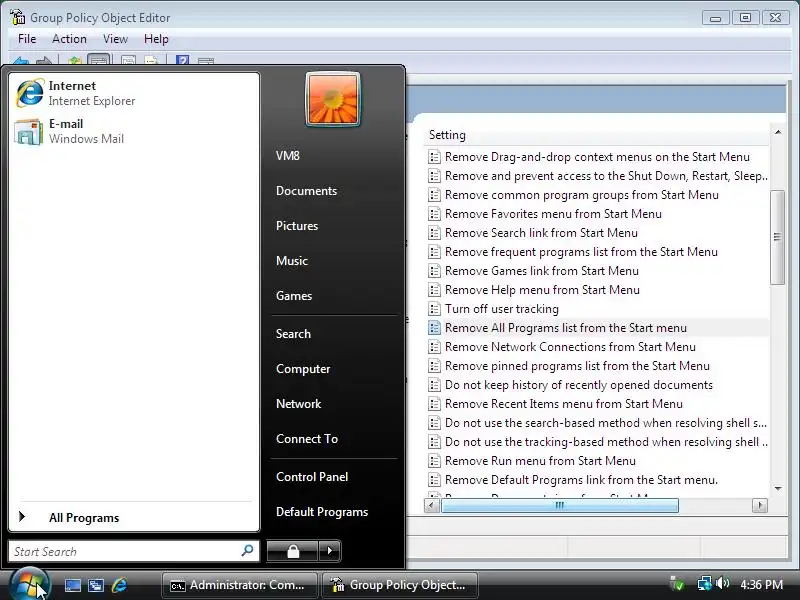This screenshot has height=600, width=800.
Task: Click icon beside tracking-based method policy
Action: coord(434,442)
